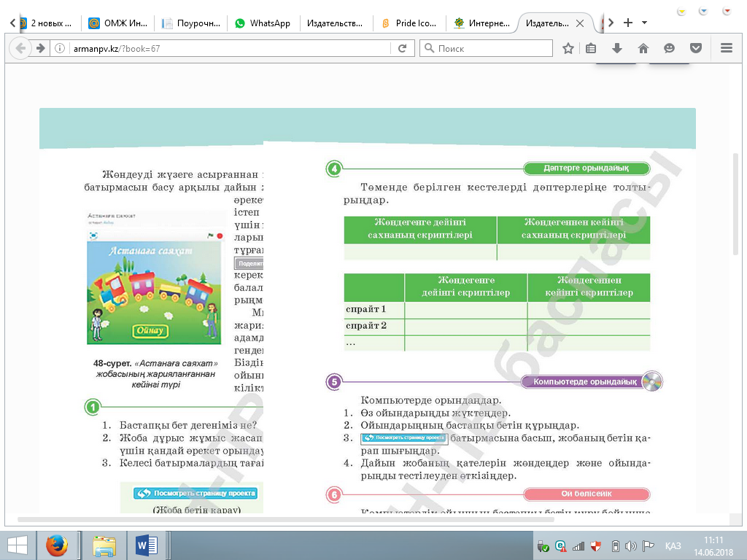Show site info for armanpv.kz
The width and height of the screenshot is (747, 560).
[60, 48]
